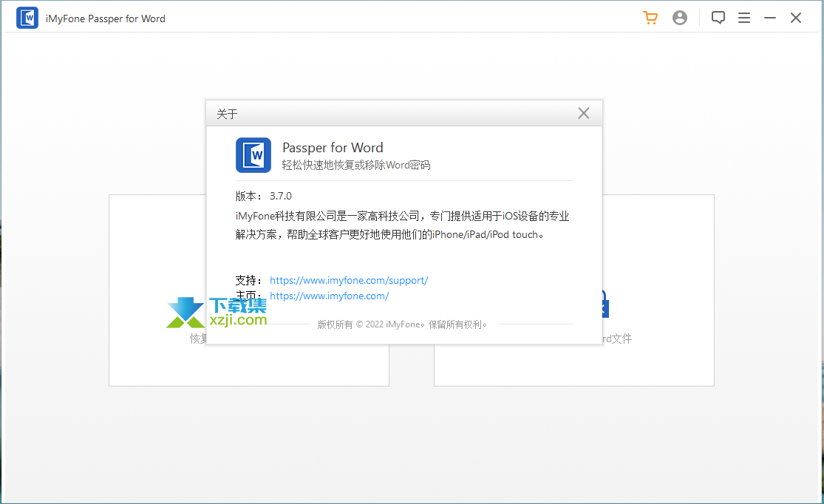824x504 pixels.
Task: Close the iMyFone Passper main window
Action: pyautogui.click(x=796, y=18)
